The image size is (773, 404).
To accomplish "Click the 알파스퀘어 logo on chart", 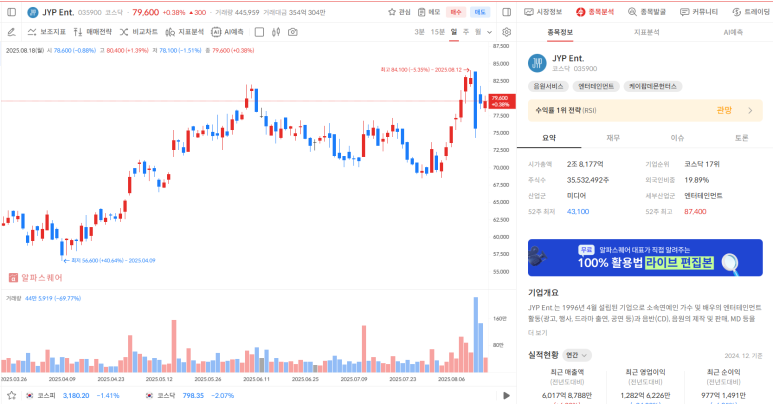I will pyautogui.click(x=35, y=278).
